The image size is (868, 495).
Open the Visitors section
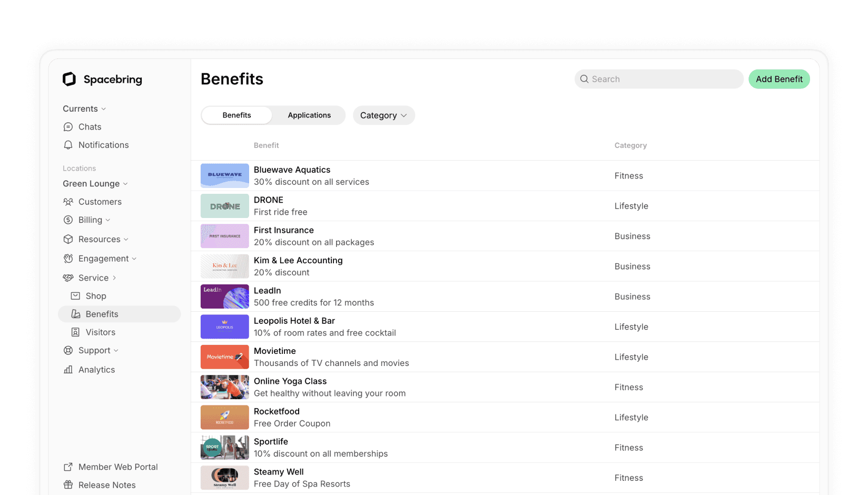click(x=100, y=332)
